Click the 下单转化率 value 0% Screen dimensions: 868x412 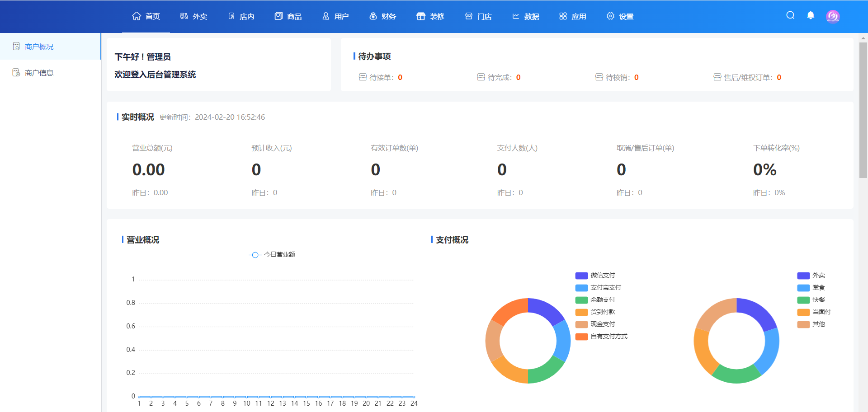pyautogui.click(x=765, y=170)
